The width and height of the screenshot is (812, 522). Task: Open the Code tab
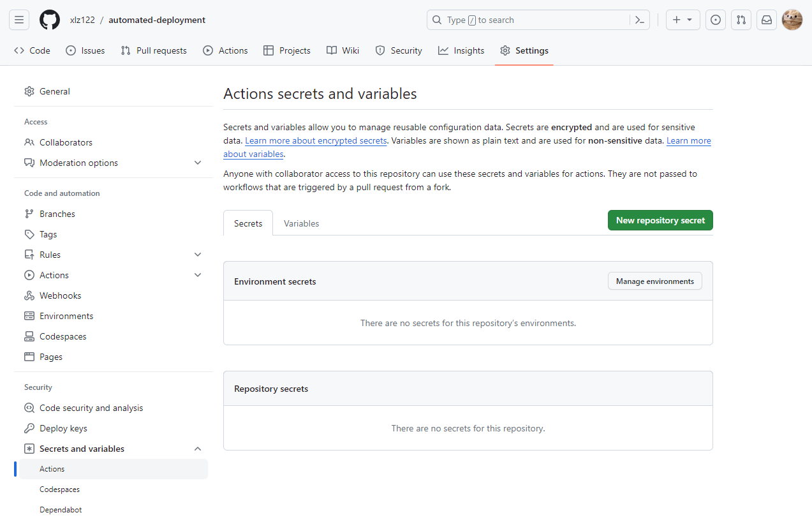coord(32,50)
